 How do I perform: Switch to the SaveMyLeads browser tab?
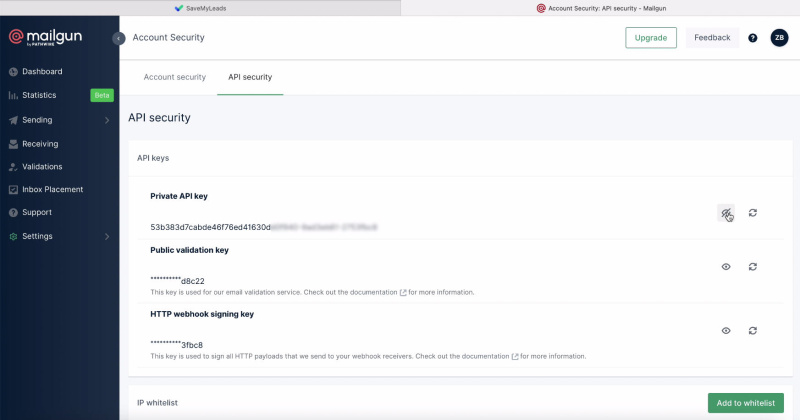[x=200, y=8]
